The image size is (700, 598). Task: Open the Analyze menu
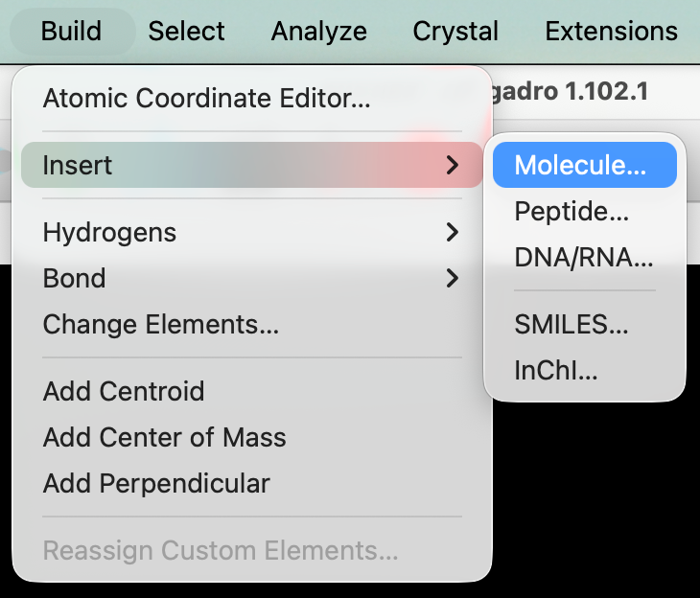[x=318, y=31]
